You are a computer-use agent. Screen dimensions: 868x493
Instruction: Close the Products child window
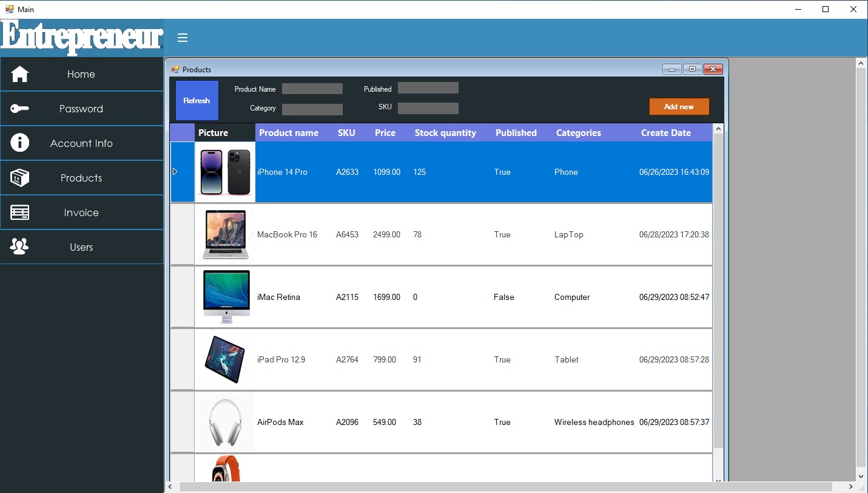point(713,69)
